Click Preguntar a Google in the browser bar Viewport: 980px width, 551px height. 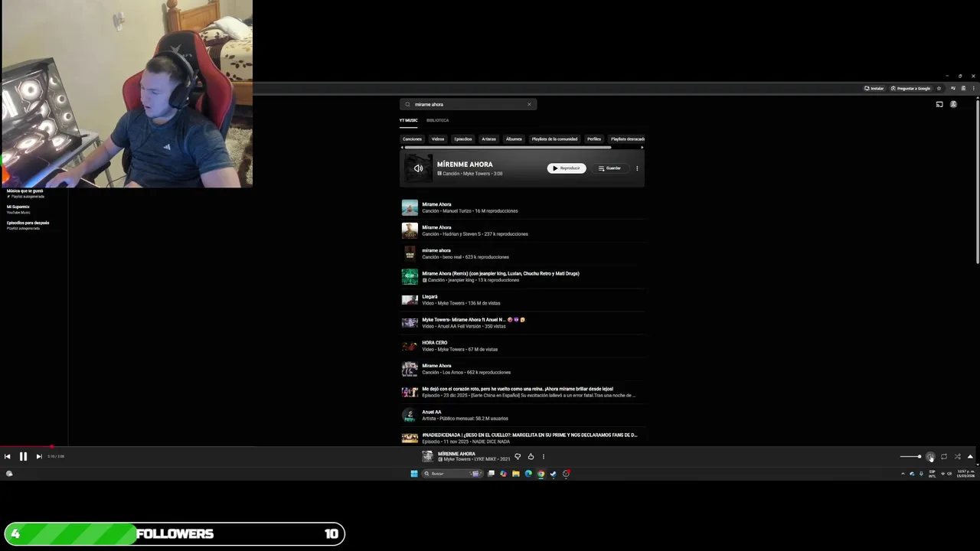[x=910, y=88]
